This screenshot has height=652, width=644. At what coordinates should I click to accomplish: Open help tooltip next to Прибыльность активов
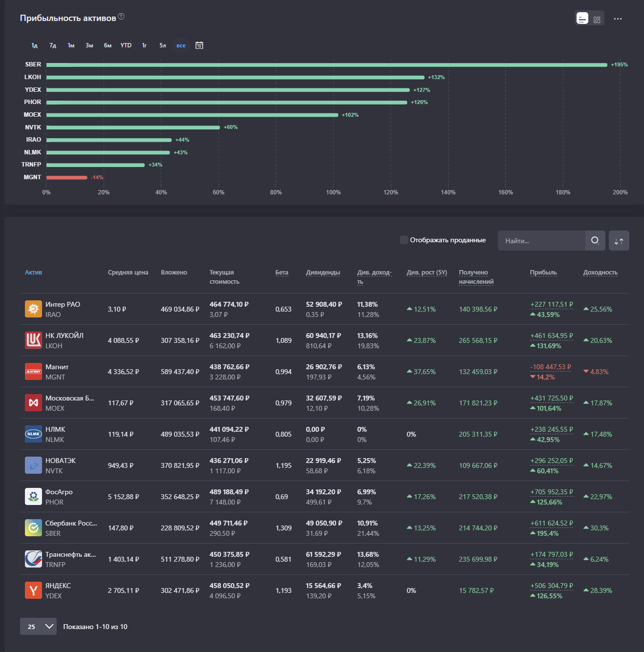coord(121,17)
